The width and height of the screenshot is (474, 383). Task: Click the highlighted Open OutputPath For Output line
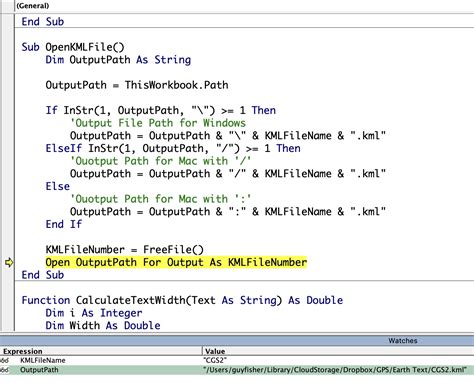[176, 262]
